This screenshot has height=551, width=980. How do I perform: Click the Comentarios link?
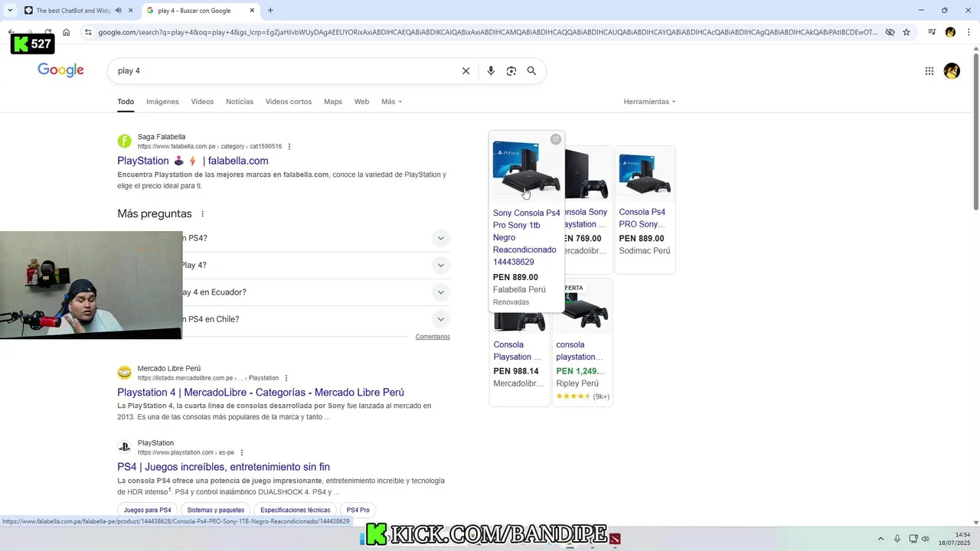[433, 337]
